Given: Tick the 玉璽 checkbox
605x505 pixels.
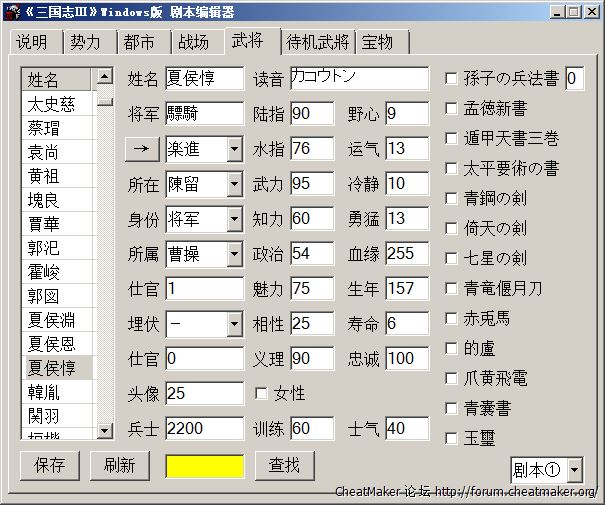Looking at the screenshot, I should tap(452, 438).
